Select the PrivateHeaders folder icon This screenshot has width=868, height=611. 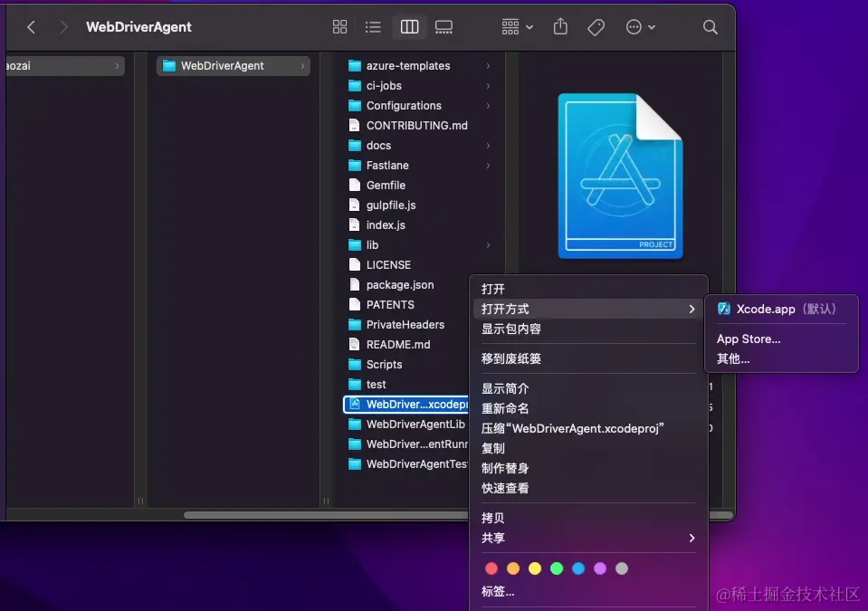[x=355, y=325]
